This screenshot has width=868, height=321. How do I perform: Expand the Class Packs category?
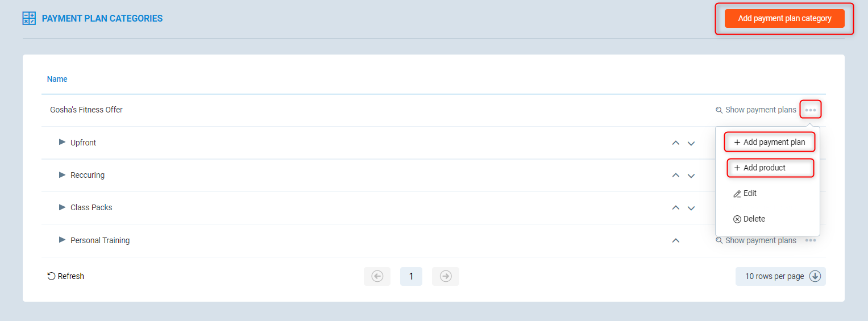[63, 207]
